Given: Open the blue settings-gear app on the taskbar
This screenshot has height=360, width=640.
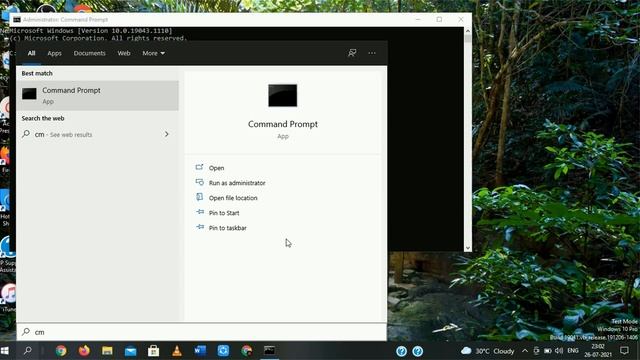Looking at the screenshot, I should pos(223,351).
